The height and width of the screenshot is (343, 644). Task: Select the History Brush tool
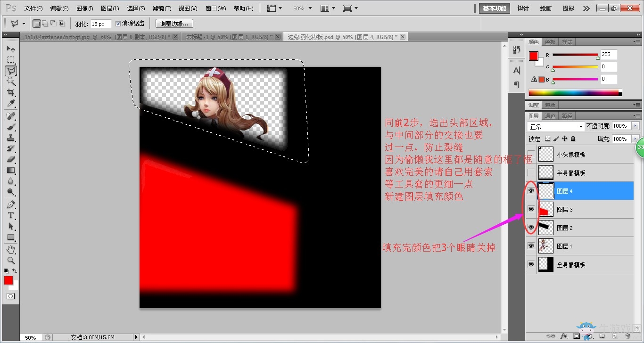click(x=11, y=148)
